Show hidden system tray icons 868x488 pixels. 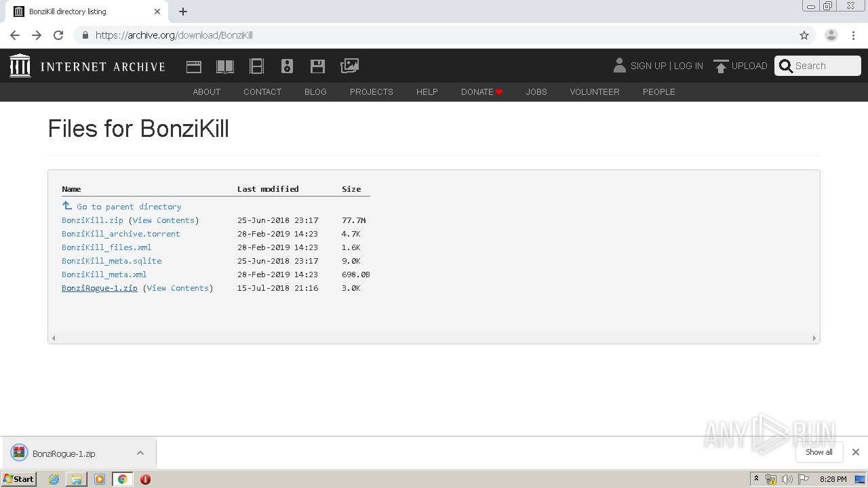point(756,479)
